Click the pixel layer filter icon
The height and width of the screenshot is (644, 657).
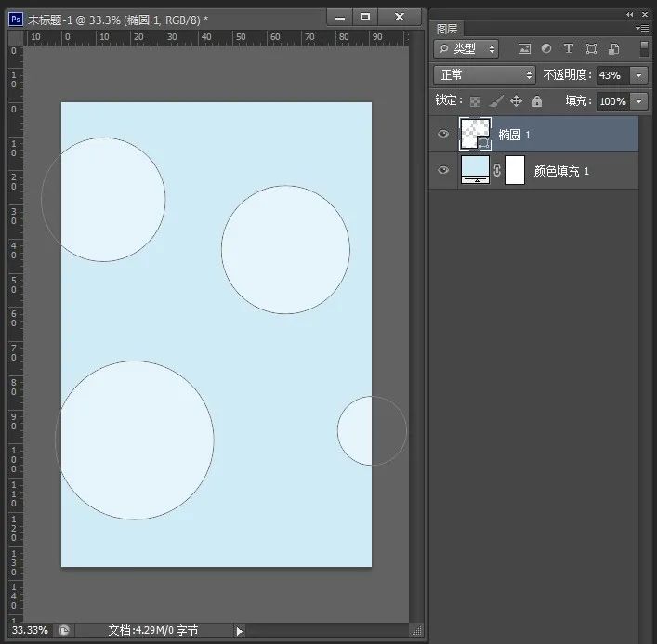[524, 49]
